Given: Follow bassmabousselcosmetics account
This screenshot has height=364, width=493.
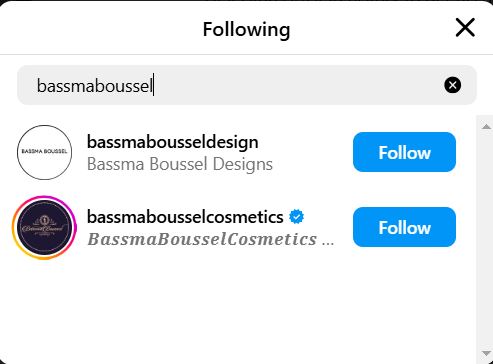Looking at the screenshot, I should [404, 227].
